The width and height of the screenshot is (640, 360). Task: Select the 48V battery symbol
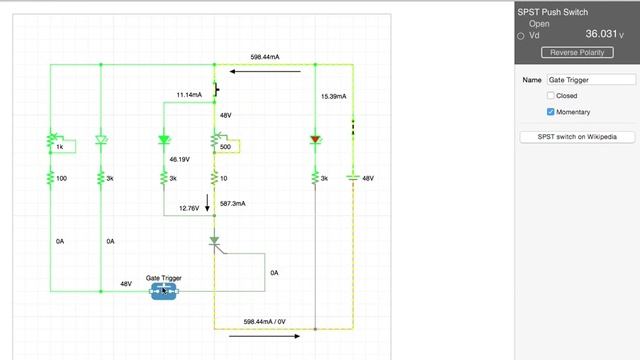pyautogui.click(x=353, y=178)
